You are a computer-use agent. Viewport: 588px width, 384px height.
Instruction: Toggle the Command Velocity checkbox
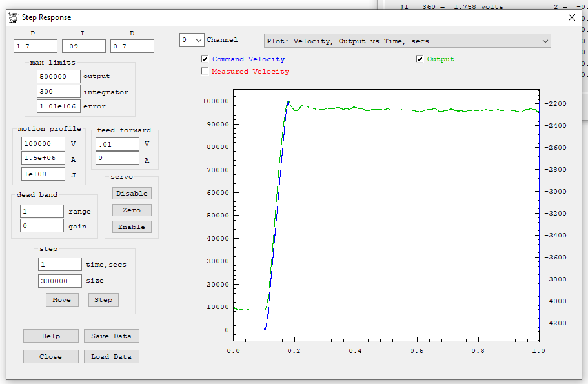pos(205,59)
